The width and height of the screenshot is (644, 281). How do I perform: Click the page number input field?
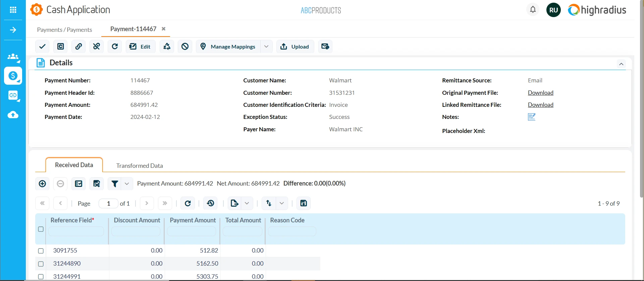coord(108,204)
